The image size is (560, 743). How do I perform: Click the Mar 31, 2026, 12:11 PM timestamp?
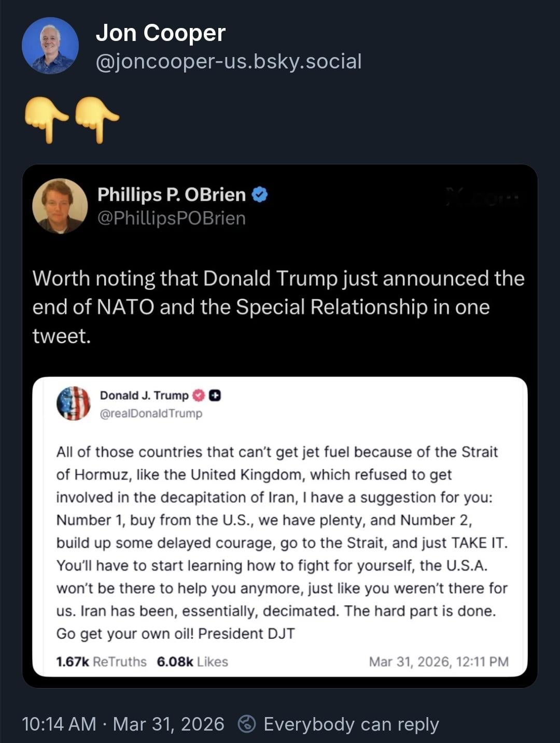pyautogui.click(x=439, y=662)
